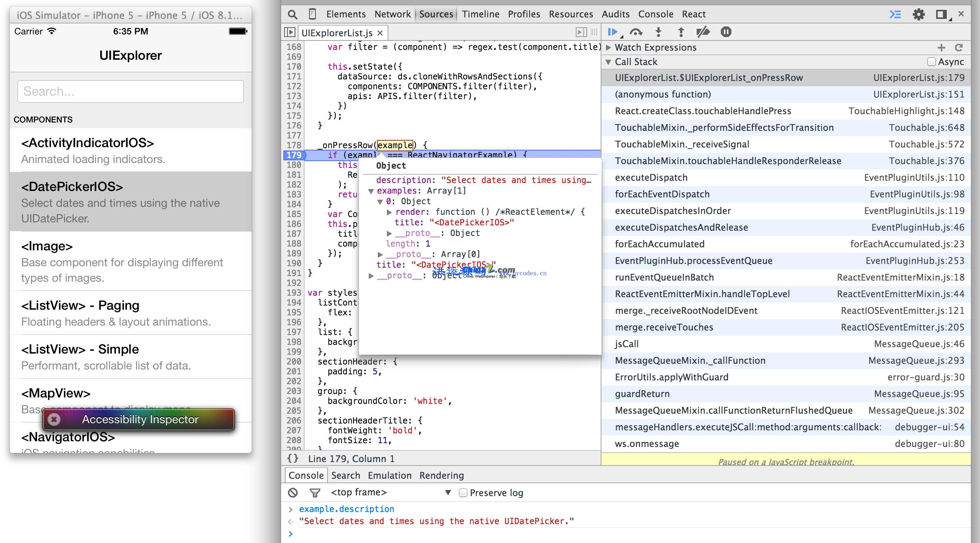
Task: Tap the Image component row
Action: [x=130, y=261]
